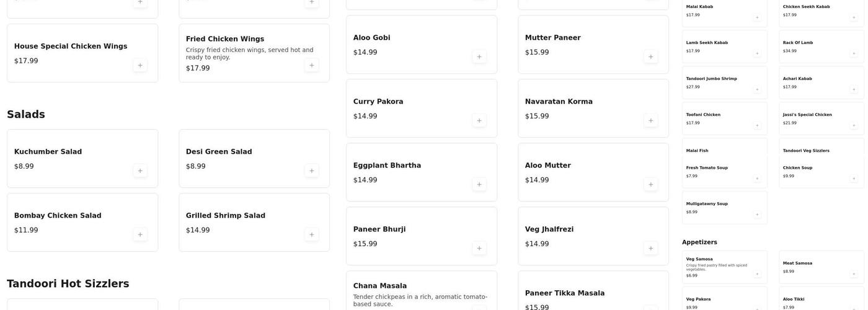
Task: Add Mutter Paneer to cart
Action: 650,56
